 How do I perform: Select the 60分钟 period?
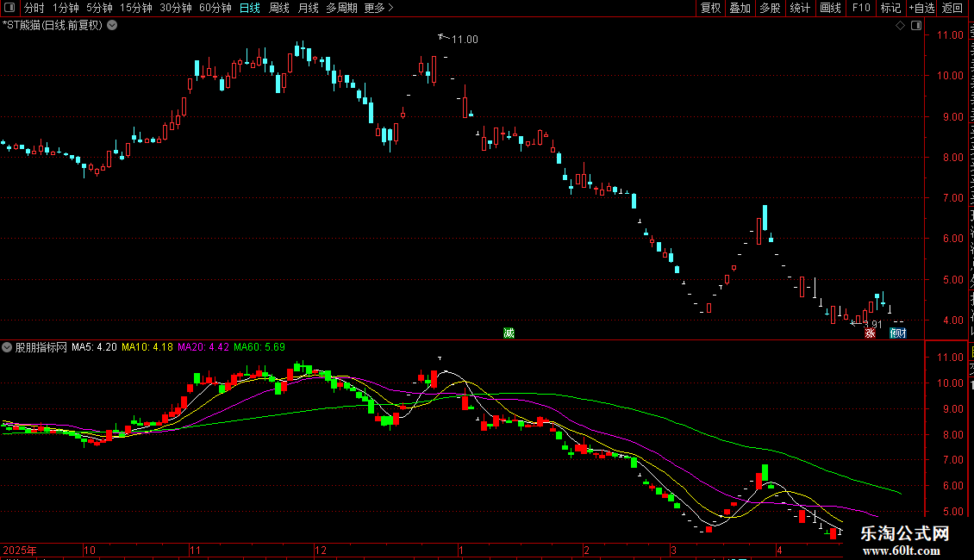pos(215,8)
